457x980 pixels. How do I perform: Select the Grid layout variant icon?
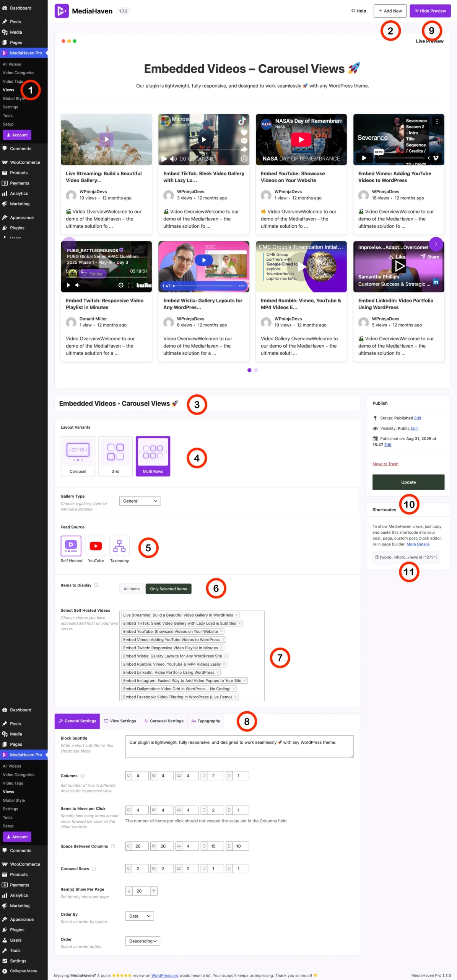point(115,456)
